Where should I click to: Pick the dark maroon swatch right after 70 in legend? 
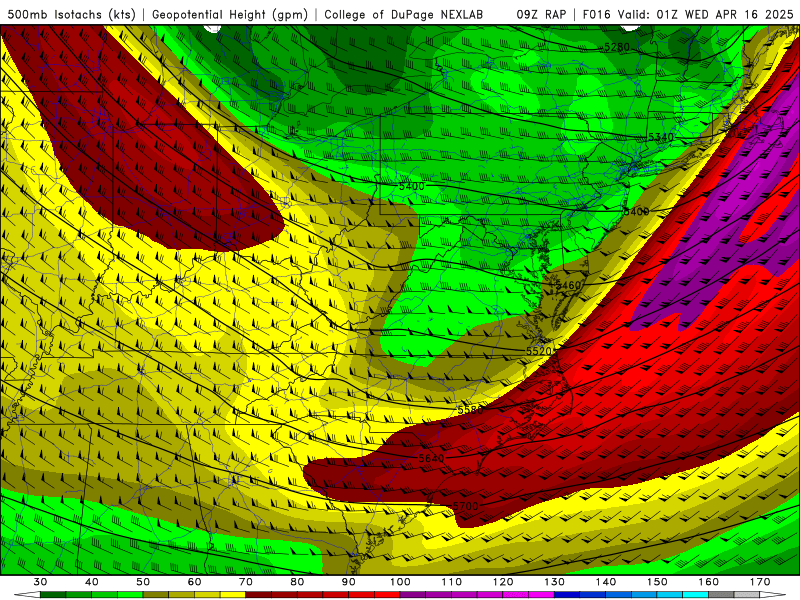click(259, 595)
